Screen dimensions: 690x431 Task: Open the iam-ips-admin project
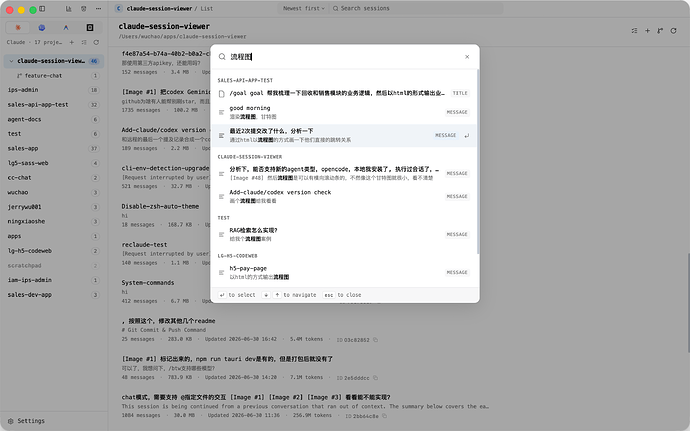(54, 280)
